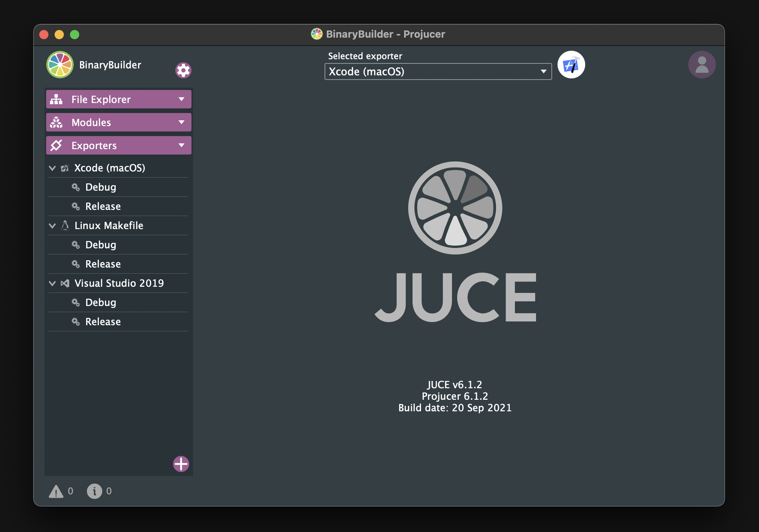This screenshot has height=532, width=759.
Task: Add a new exporter with plus button
Action: [x=181, y=464]
